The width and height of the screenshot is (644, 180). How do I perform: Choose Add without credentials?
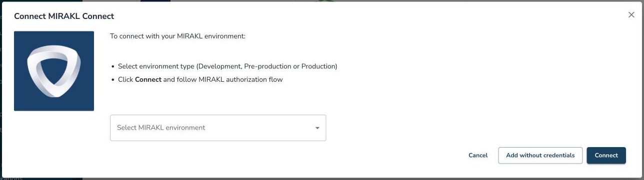[x=540, y=155]
